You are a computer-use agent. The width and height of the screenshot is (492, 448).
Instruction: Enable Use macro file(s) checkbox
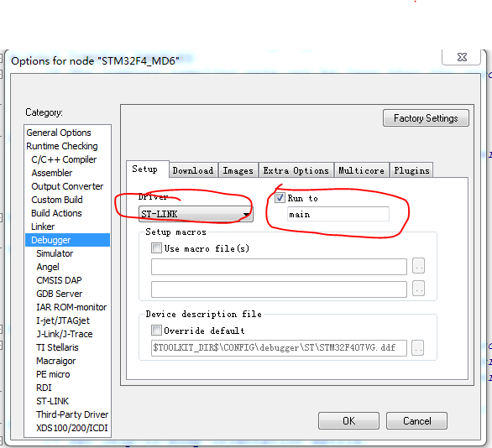pyautogui.click(x=156, y=248)
